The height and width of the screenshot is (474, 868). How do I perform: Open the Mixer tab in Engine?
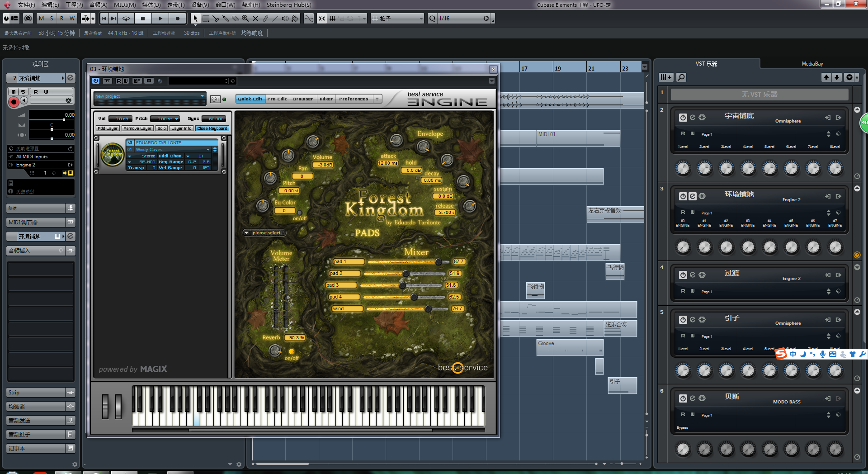(x=326, y=99)
